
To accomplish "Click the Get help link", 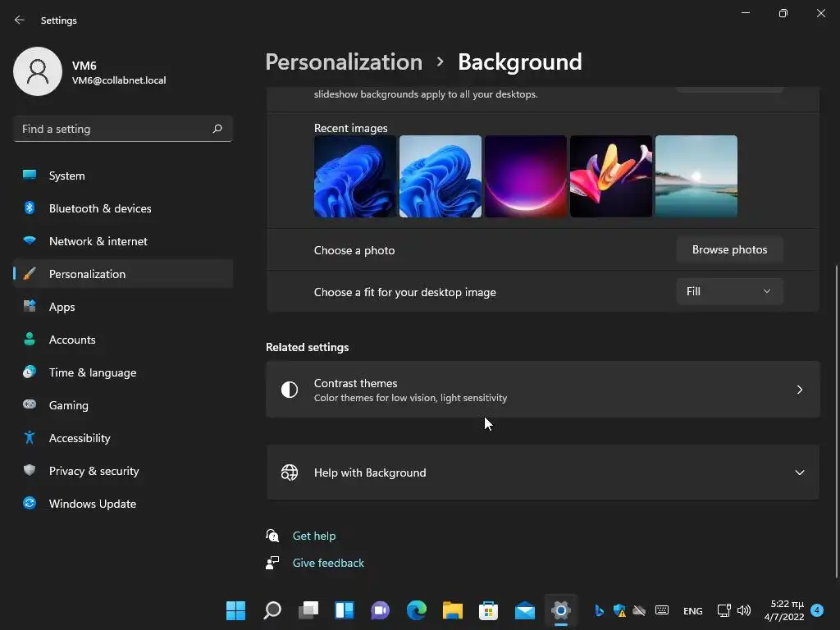I will 314,536.
